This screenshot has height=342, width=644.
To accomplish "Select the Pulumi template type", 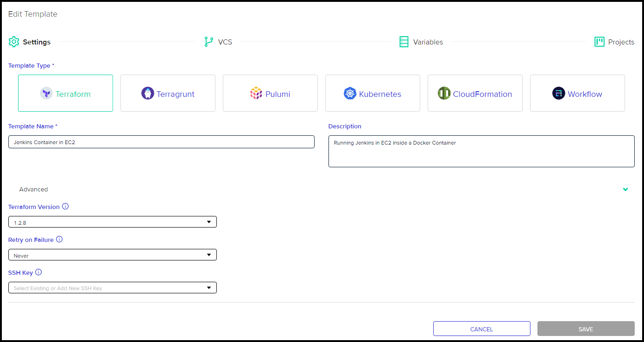I will 270,93.
